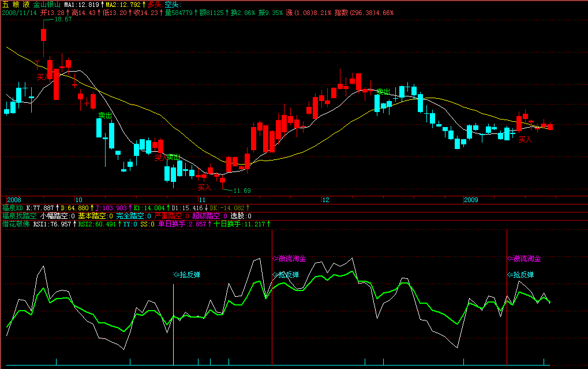Click the DK:-14.082 value
Image resolution: width=588 pixels, height=369 pixels.
(x=227, y=208)
